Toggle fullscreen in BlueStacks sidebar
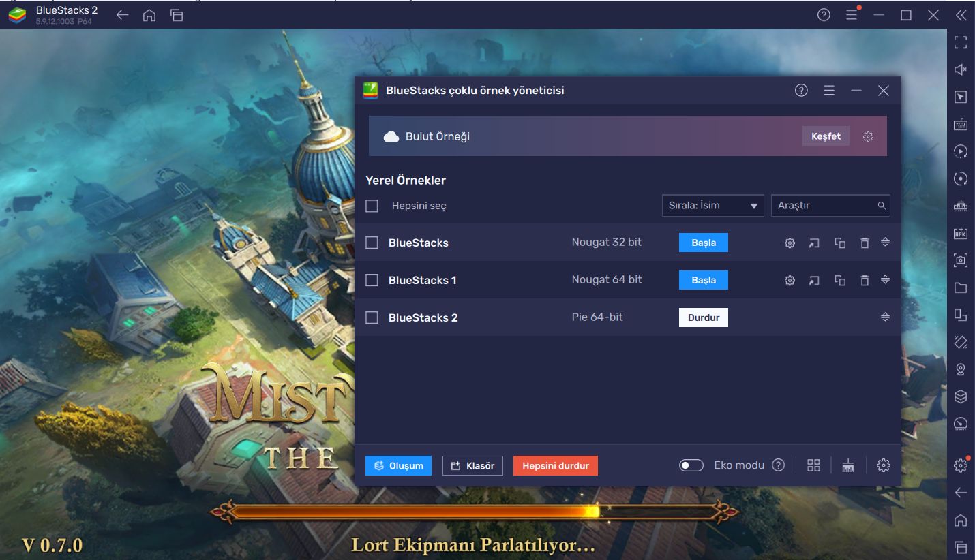Viewport: 975px width, 560px height. coord(961,42)
